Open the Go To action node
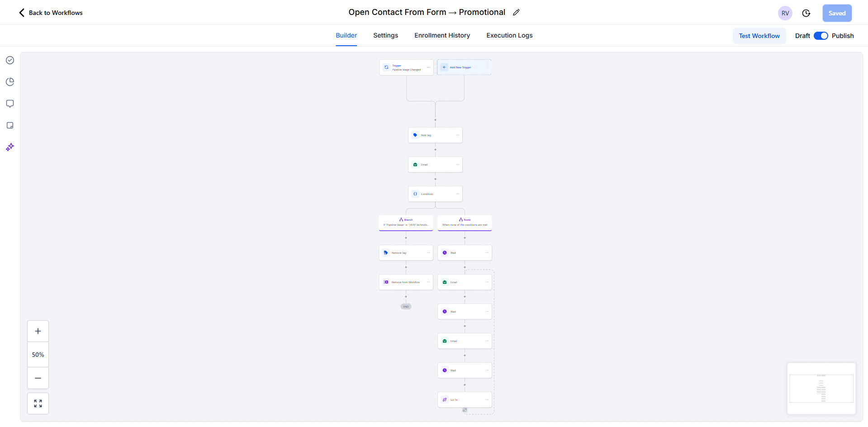 (x=465, y=400)
